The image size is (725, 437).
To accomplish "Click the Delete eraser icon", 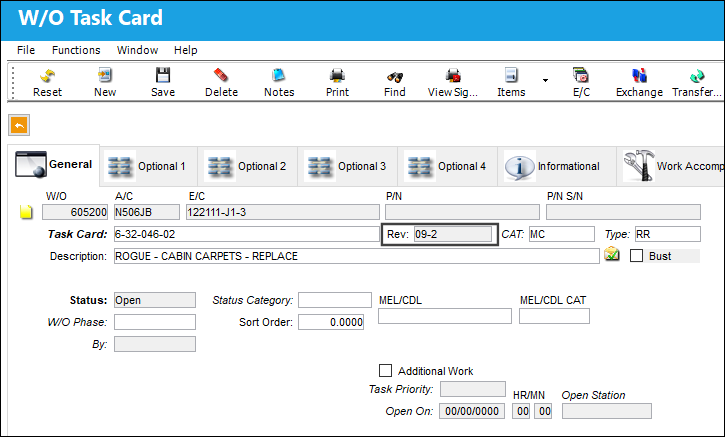I will (x=221, y=76).
